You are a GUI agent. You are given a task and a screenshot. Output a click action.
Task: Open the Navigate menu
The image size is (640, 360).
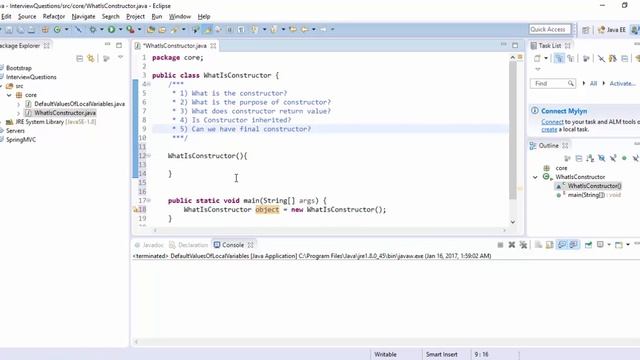tap(83, 16)
